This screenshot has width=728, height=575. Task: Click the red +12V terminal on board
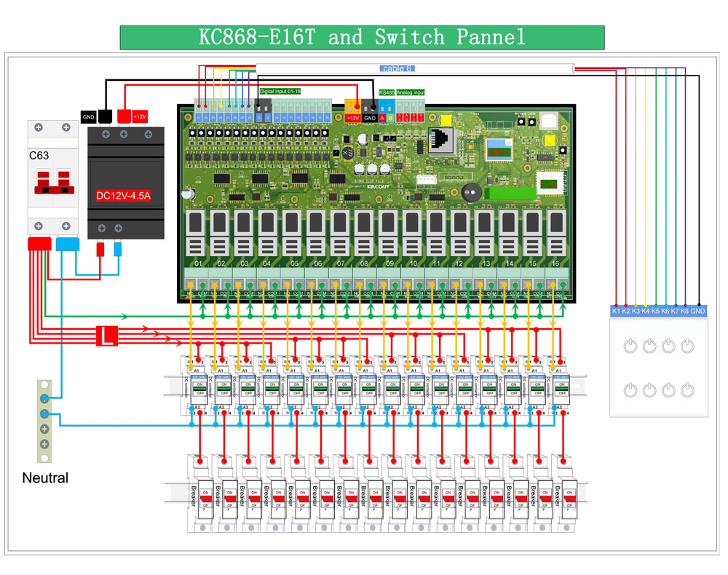point(353,119)
